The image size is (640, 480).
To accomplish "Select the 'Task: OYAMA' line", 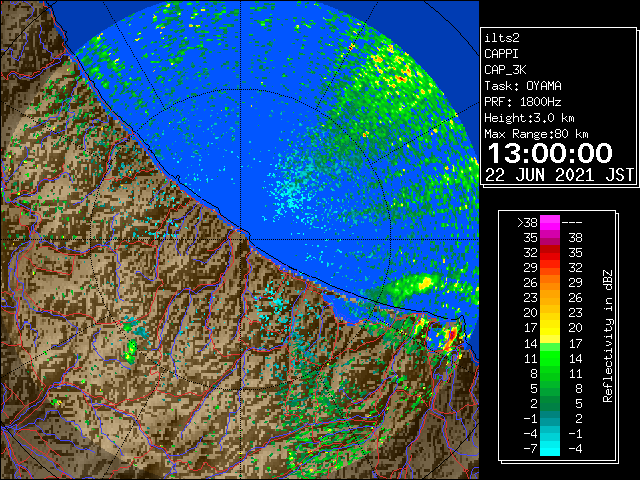I will (523, 86).
